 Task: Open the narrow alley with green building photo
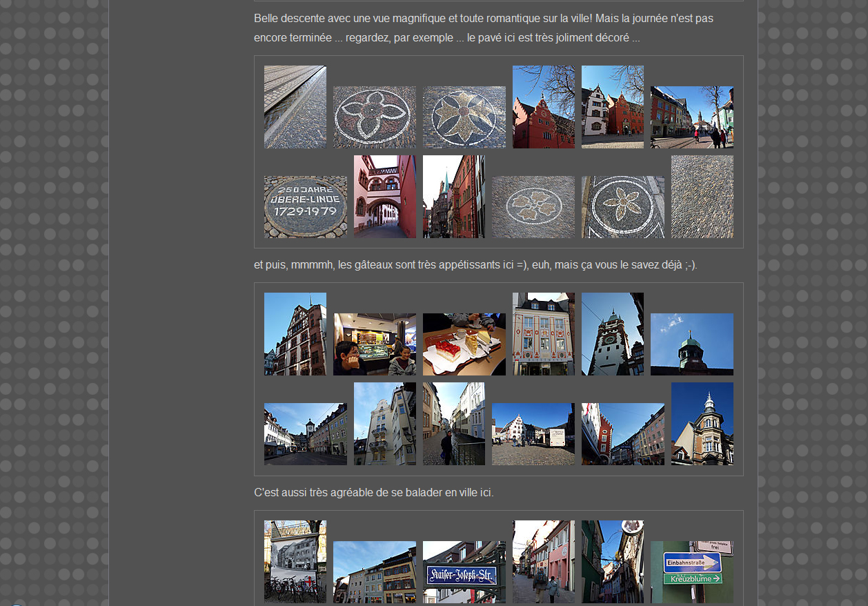click(612, 561)
